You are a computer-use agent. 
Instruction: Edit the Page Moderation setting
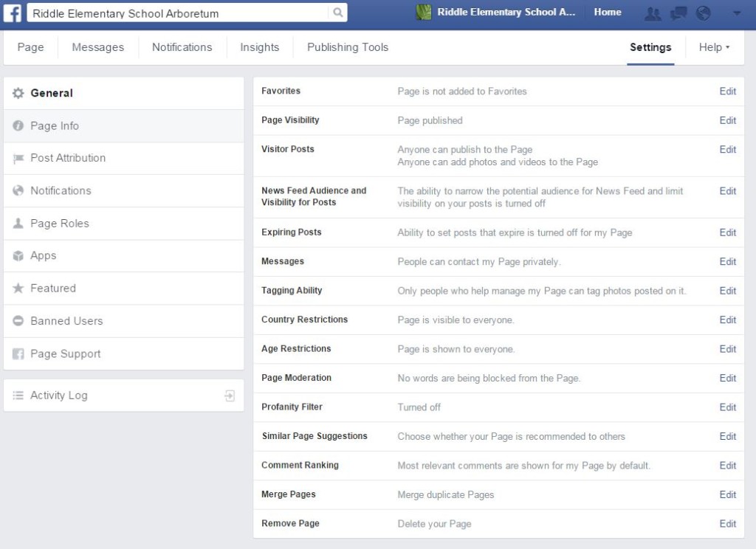tap(727, 378)
